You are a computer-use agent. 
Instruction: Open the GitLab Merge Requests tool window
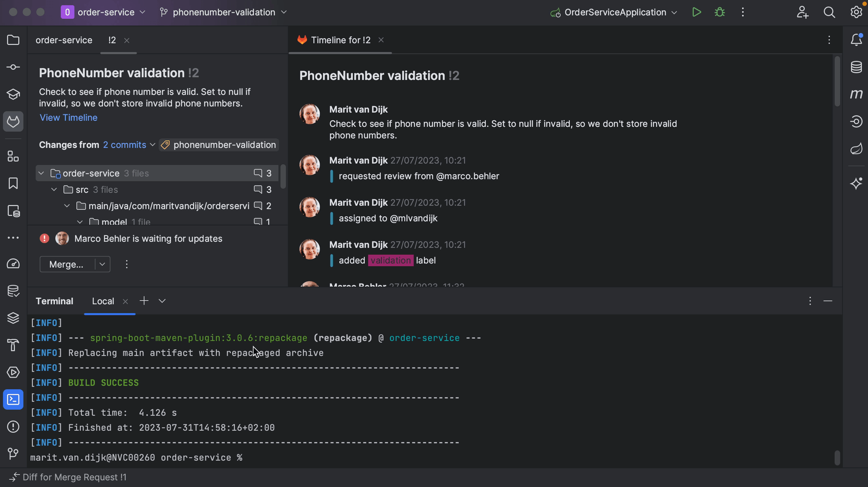pos(13,122)
